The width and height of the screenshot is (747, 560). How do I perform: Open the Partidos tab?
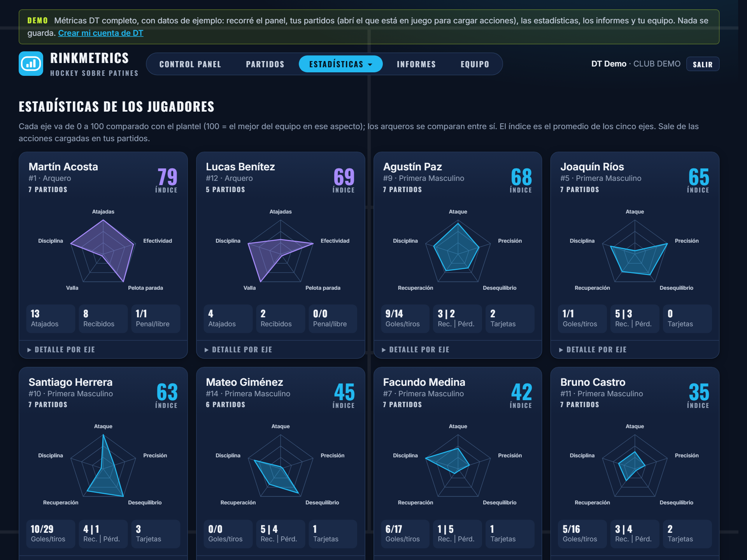click(x=265, y=64)
